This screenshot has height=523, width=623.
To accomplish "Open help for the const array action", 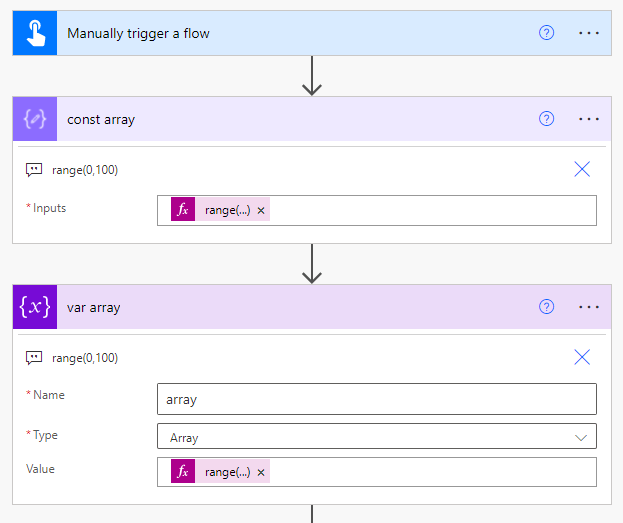I will (x=546, y=119).
